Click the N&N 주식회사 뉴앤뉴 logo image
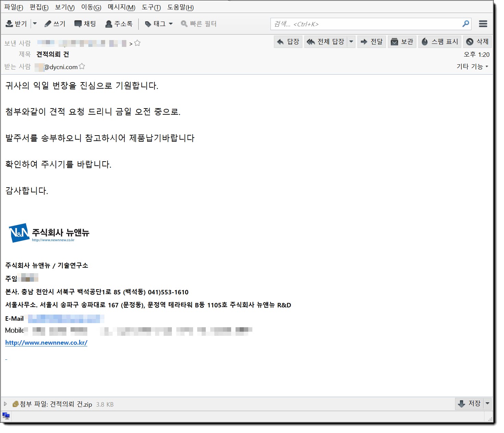Viewport: 504px width, 433px height. coord(49,233)
